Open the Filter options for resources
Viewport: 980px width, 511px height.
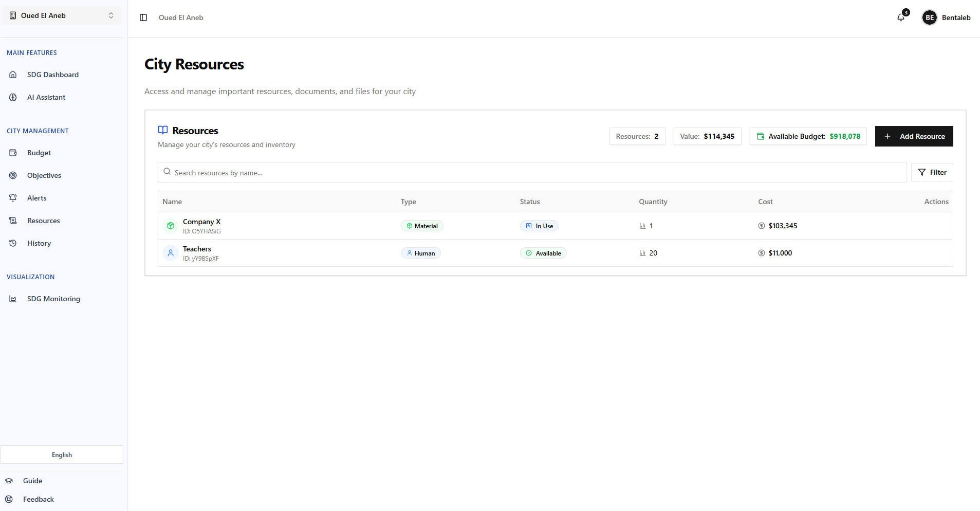click(932, 172)
